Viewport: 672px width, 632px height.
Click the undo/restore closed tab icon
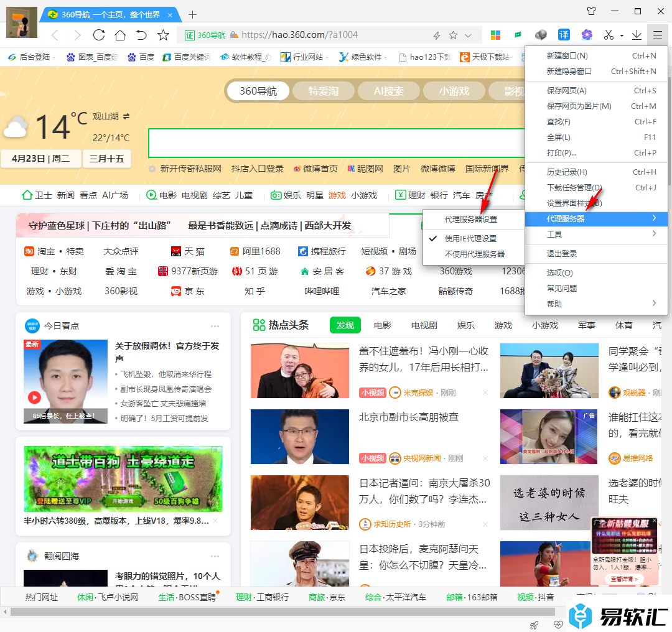(141, 35)
